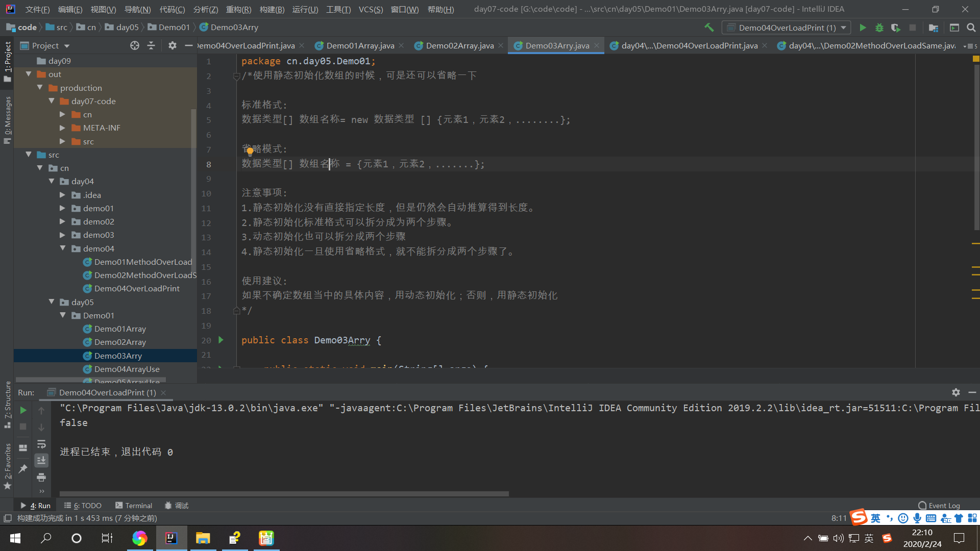Image resolution: width=980 pixels, height=551 pixels.
Task: Open 6: TODO tool window
Action: 83,506
